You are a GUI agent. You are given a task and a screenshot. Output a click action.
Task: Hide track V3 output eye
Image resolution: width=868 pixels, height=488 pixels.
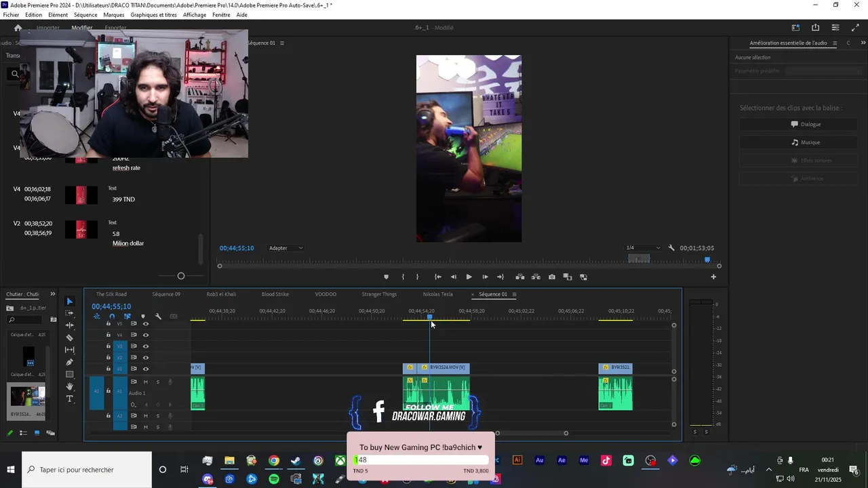(146, 346)
